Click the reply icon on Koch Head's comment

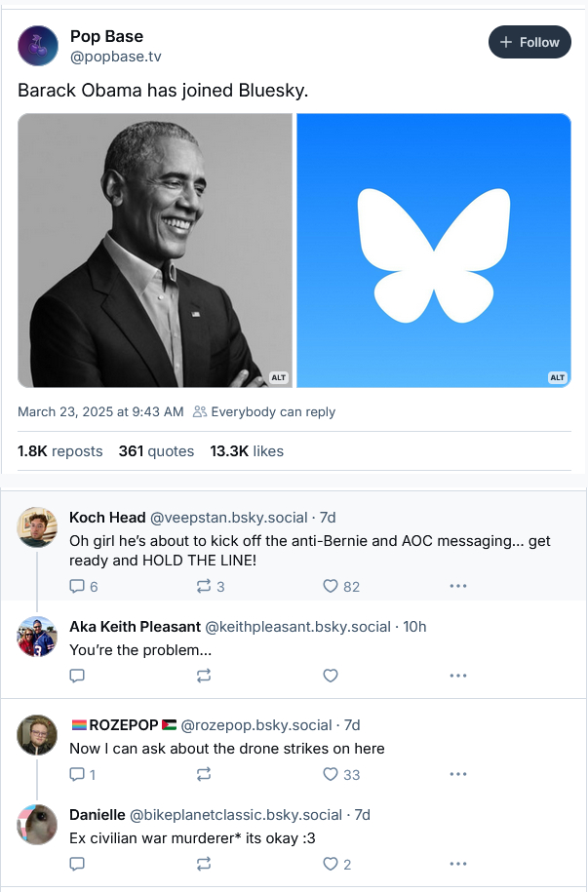pyautogui.click(x=78, y=586)
